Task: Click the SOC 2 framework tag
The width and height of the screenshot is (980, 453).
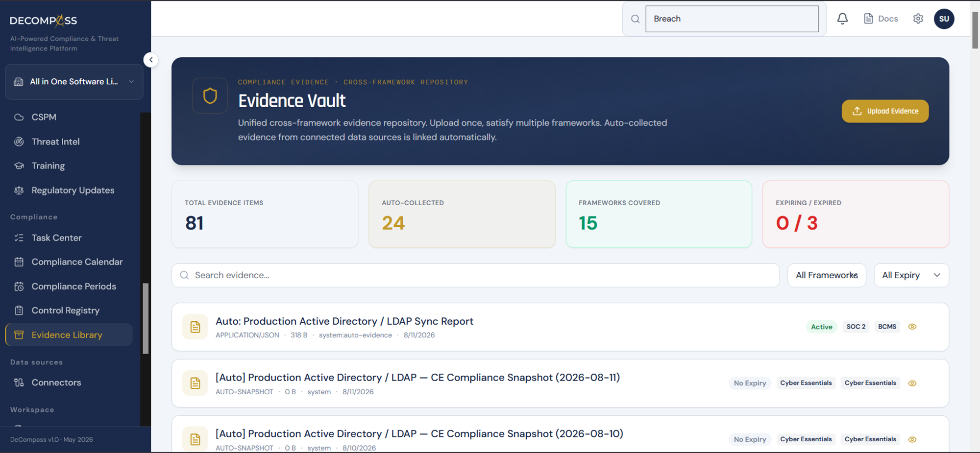Action: click(856, 327)
